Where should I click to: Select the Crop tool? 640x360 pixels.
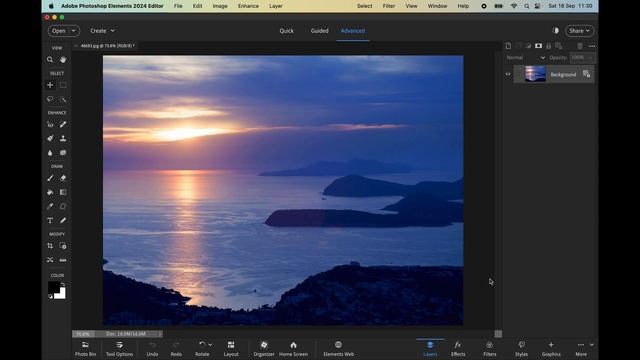pos(50,246)
